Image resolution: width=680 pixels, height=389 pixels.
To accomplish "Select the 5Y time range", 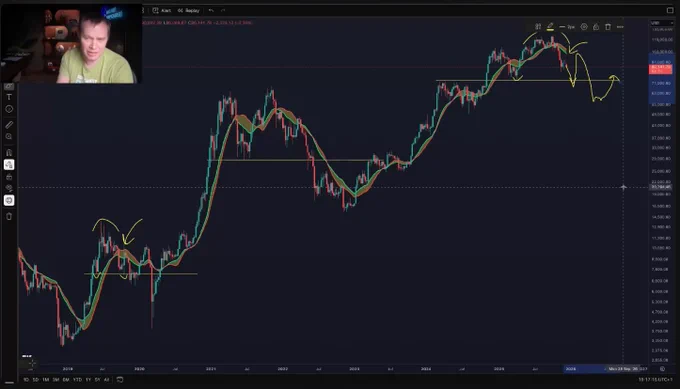I will pyautogui.click(x=97, y=380).
